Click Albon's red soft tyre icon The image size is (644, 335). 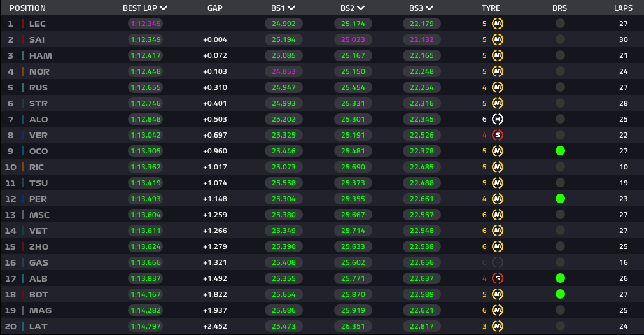point(498,278)
